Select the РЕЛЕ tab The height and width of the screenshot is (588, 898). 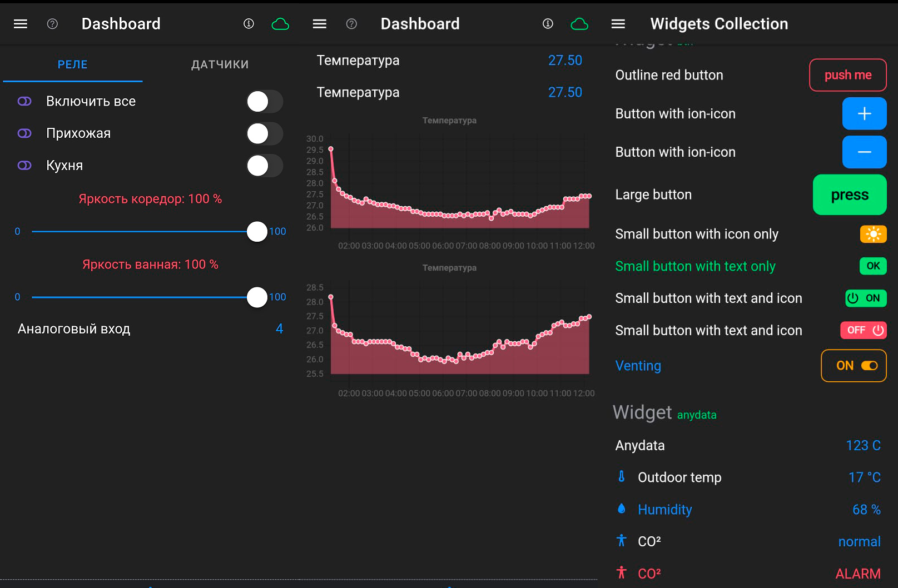coord(73,64)
